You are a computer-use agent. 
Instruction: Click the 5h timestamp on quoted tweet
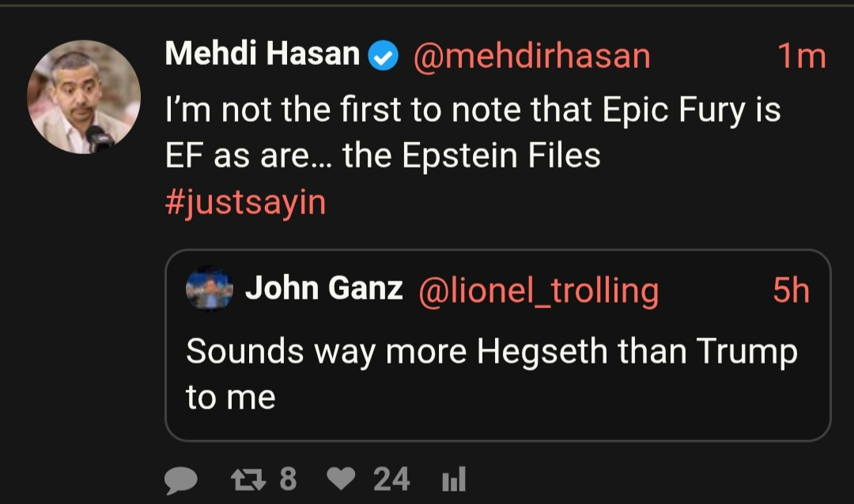[x=791, y=291]
